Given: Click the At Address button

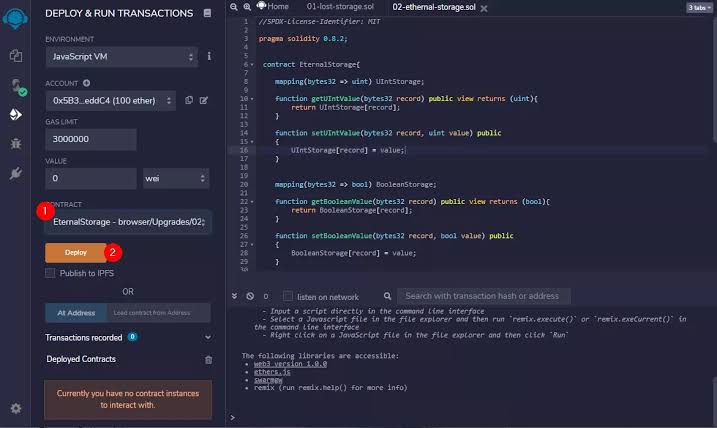Looking at the screenshot, I should click(x=76, y=313).
